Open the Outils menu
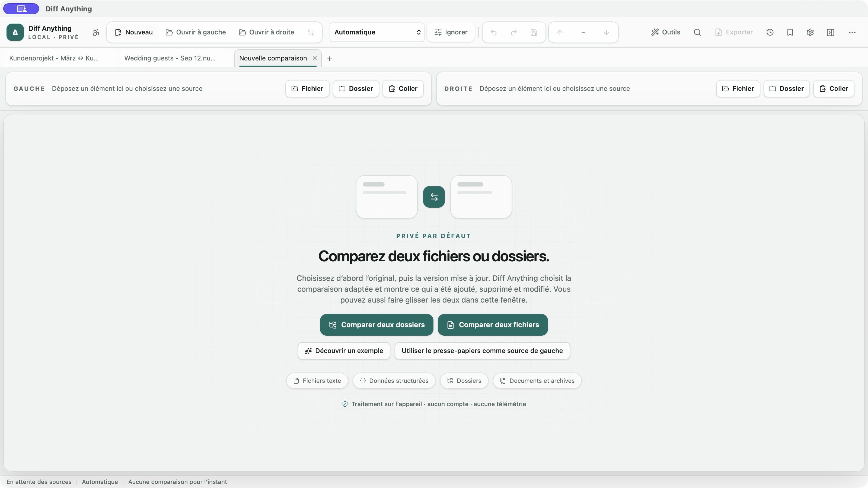Screen dimensions: 868x488 tap(665, 32)
